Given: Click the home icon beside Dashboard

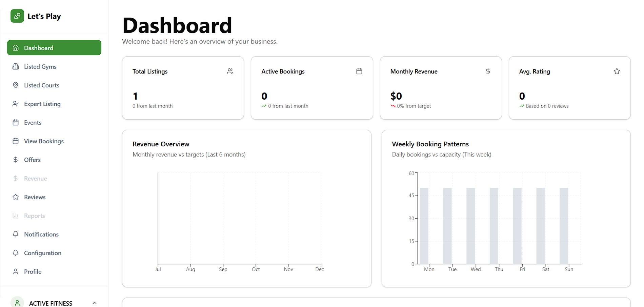Looking at the screenshot, I should [x=16, y=48].
